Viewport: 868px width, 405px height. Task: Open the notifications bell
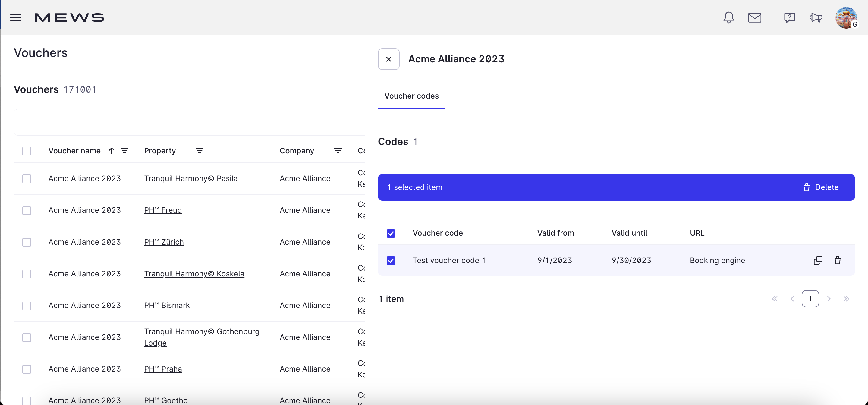(728, 17)
